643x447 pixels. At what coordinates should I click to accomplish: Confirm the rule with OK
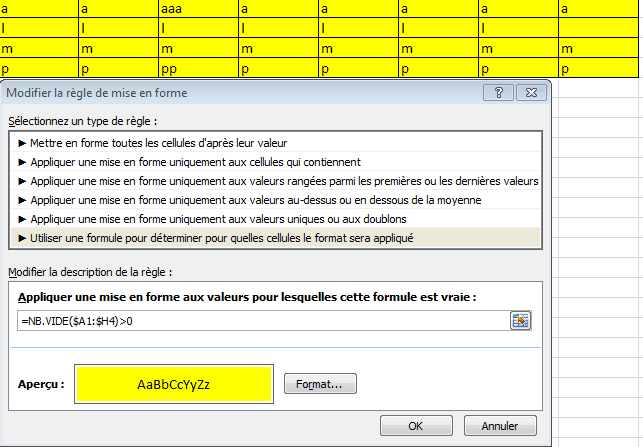(416, 426)
